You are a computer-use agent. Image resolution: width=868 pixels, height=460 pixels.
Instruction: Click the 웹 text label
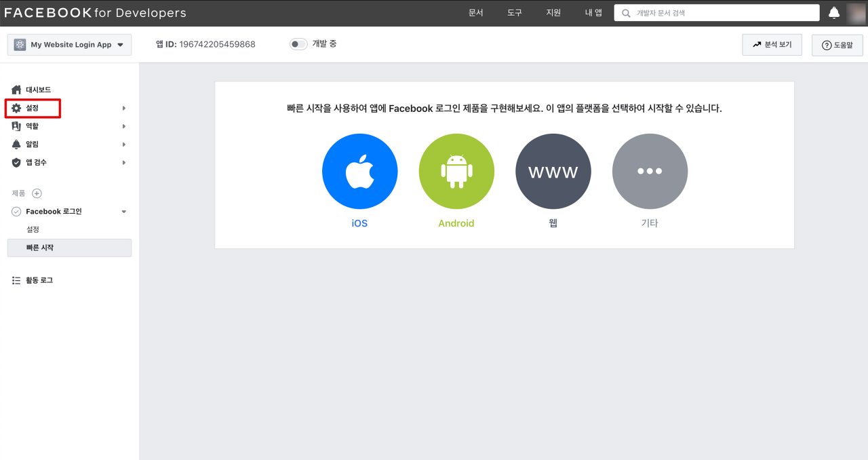[x=553, y=223]
